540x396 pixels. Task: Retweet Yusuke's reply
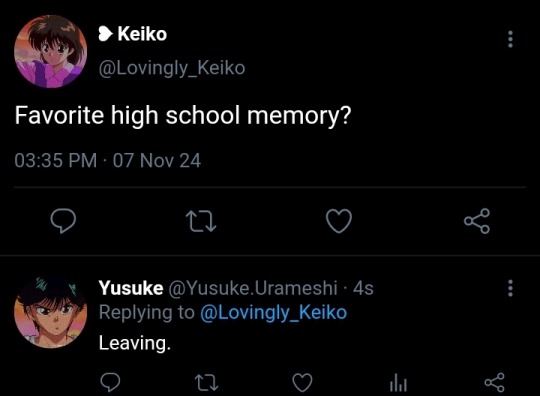coord(206,383)
